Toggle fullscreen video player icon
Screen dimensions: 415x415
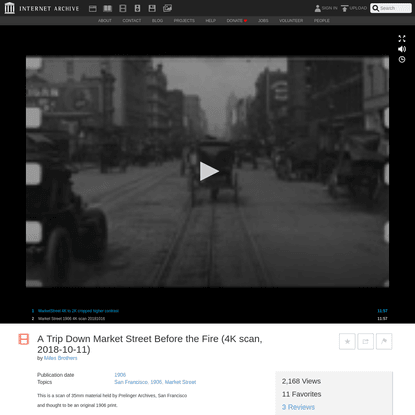[x=402, y=39]
